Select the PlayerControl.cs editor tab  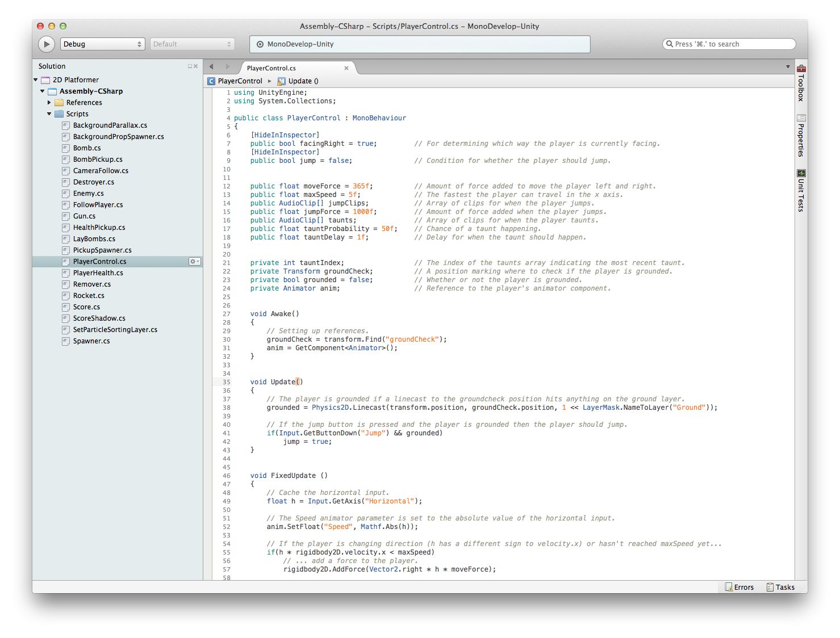pyautogui.click(x=271, y=68)
